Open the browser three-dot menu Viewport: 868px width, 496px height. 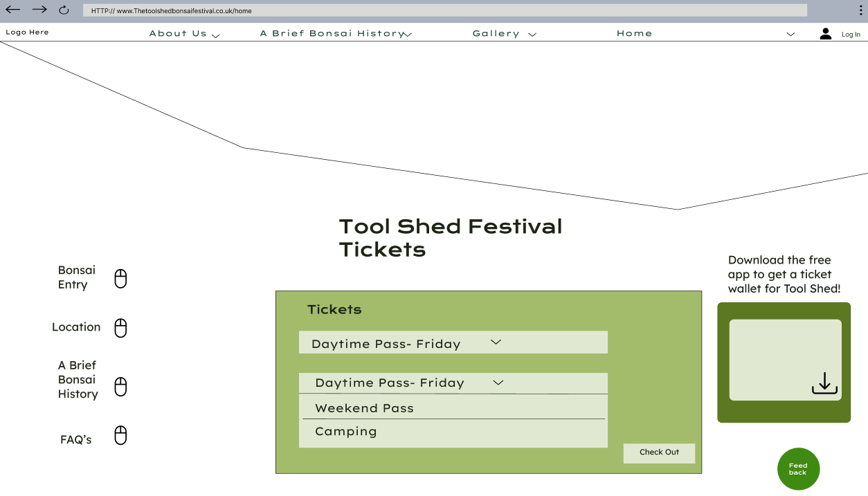click(x=861, y=10)
